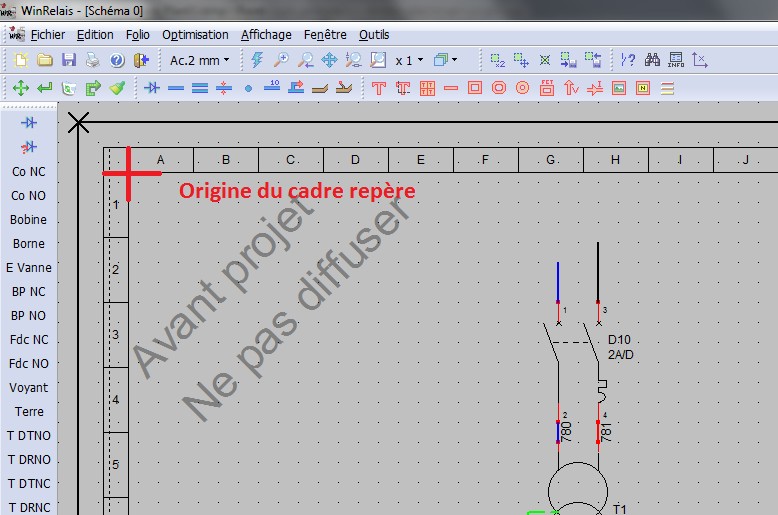The image size is (778, 515).
Task: Click column header C on the frame
Action: 290,160
